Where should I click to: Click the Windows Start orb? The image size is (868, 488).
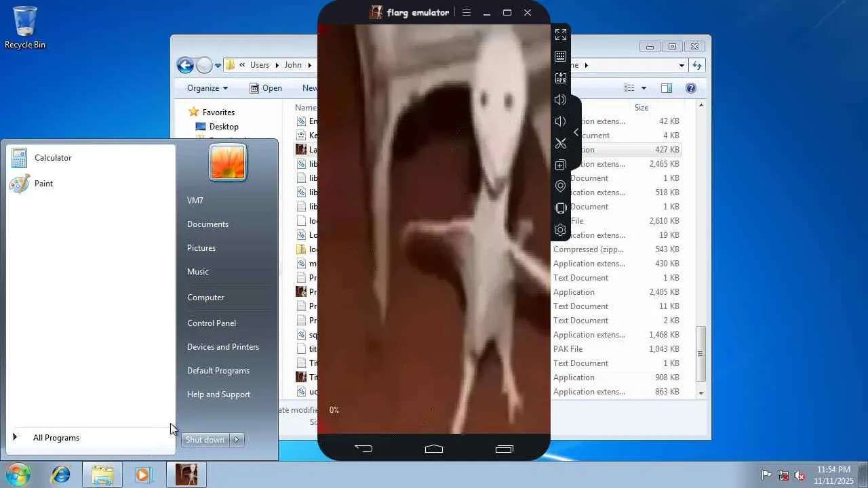[18, 474]
